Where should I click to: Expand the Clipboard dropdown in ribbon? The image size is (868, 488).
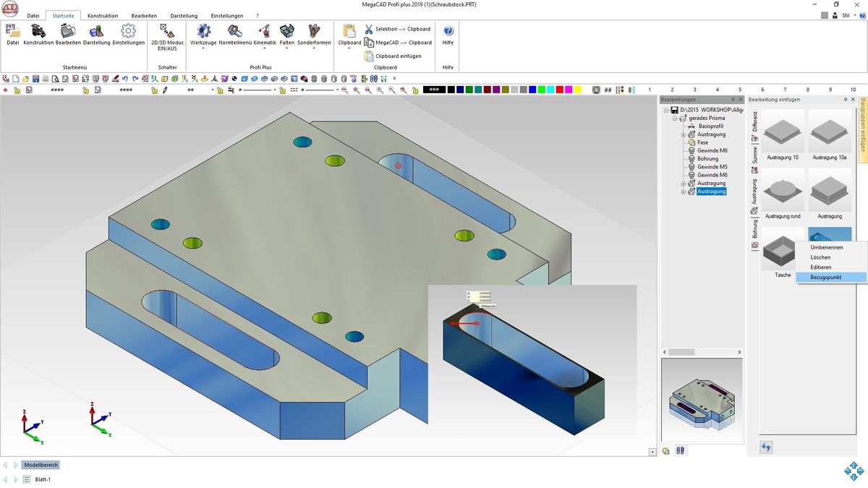349,49
